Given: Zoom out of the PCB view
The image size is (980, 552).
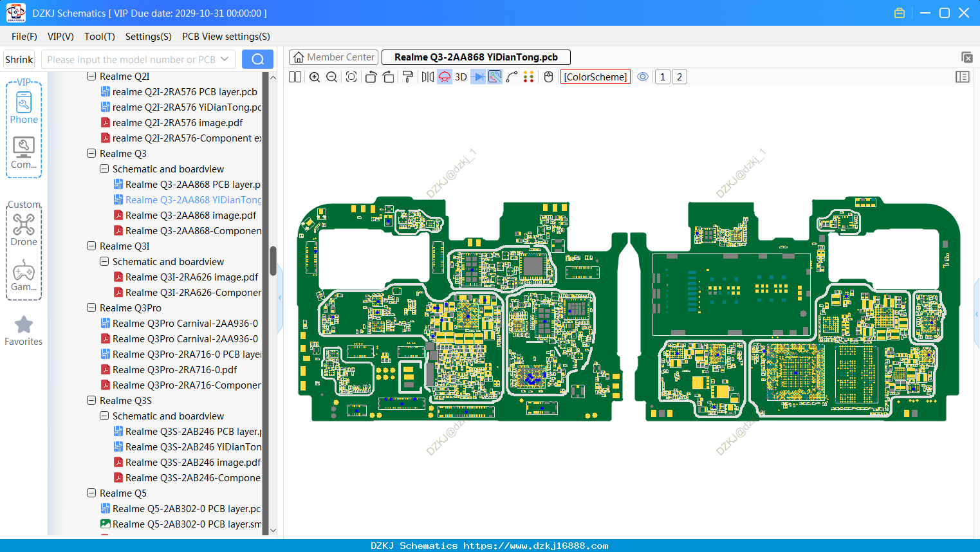Looking at the screenshot, I should tap(332, 77).
